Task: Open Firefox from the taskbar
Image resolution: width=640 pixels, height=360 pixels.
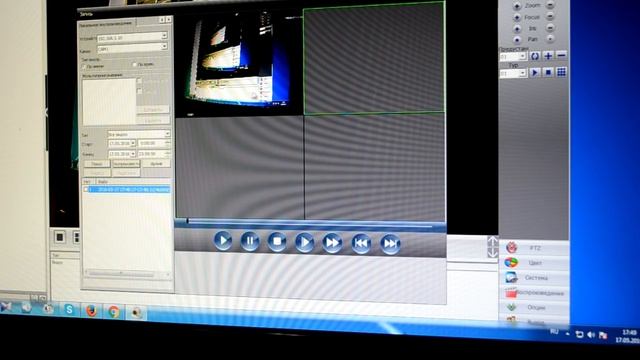Action: [91, 311]
